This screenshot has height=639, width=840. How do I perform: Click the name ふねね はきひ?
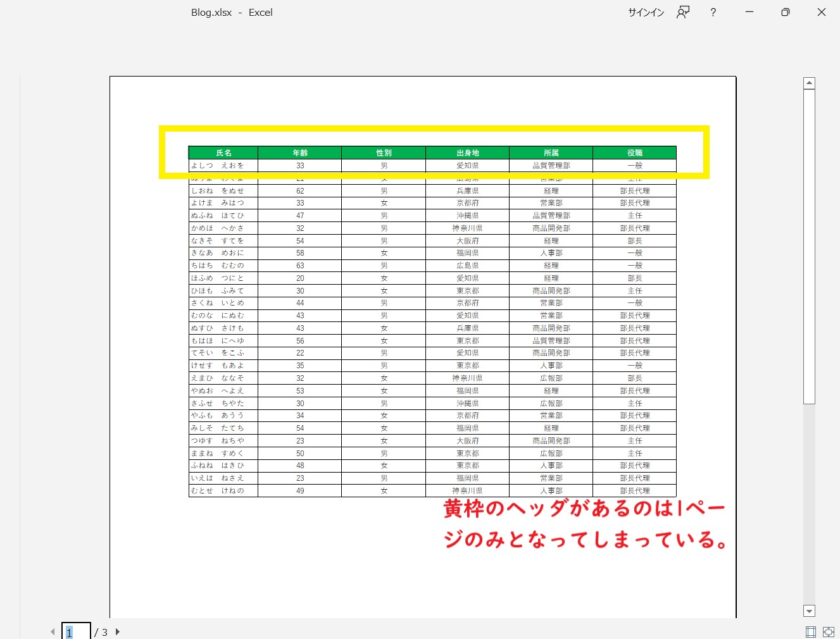click(218, 466)
